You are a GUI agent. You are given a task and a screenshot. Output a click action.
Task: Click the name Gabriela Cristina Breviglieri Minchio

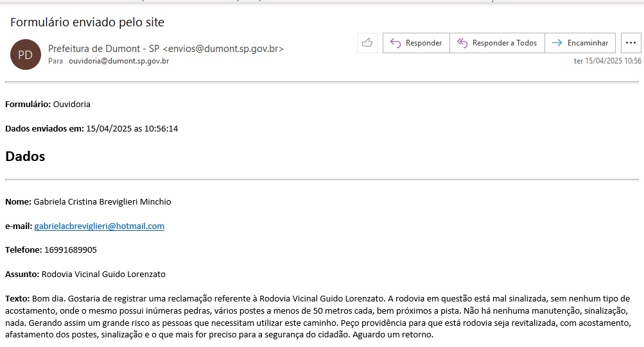pyautogui.click(x=102, y=201)
